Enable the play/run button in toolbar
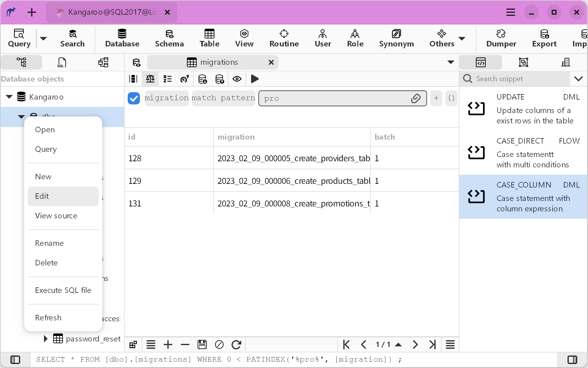Viewport: 588px width, 368px height. coord(254,78)
